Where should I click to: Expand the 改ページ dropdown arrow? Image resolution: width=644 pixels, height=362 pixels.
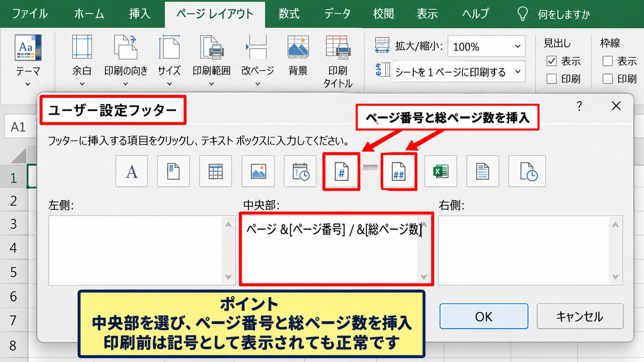(258, 84)
